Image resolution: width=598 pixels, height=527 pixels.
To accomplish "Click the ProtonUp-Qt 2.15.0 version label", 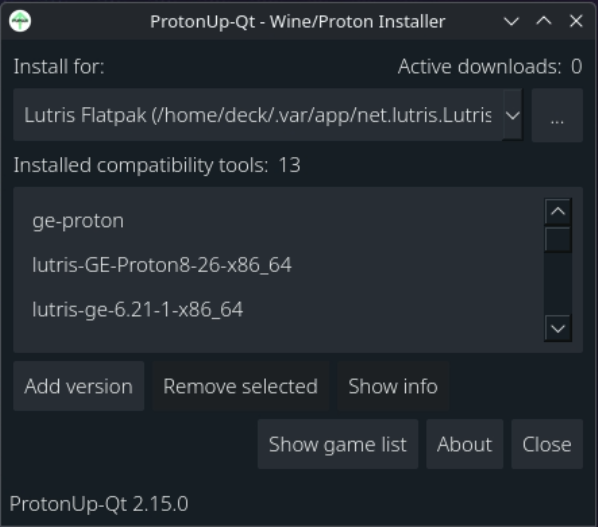I will point(99,503).
